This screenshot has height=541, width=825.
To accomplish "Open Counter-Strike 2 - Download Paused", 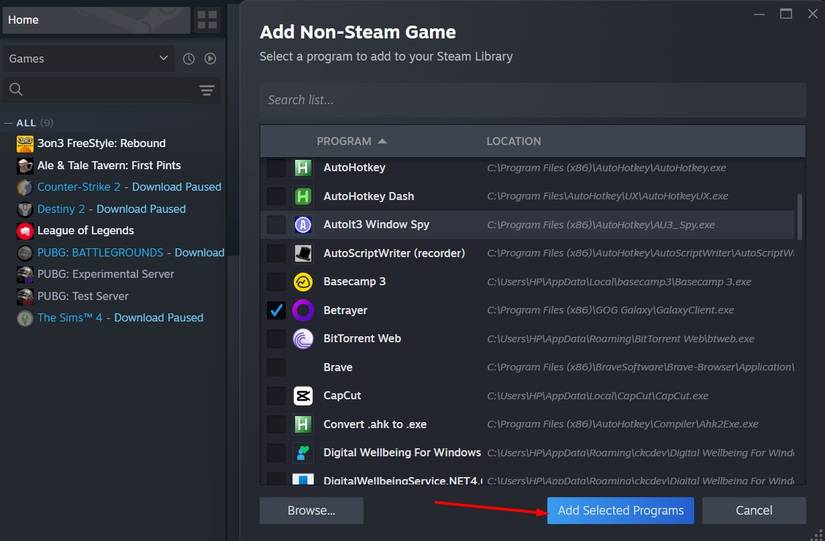I will 129,187.
